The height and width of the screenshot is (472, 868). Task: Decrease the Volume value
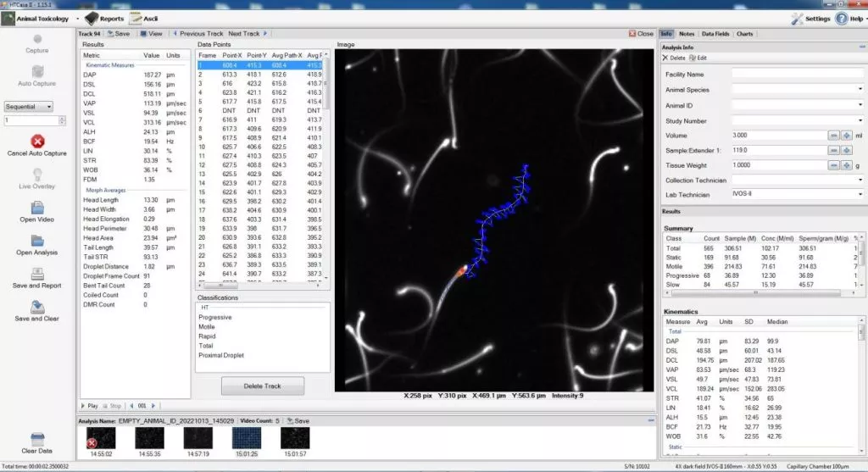click(x=834, y=136)
